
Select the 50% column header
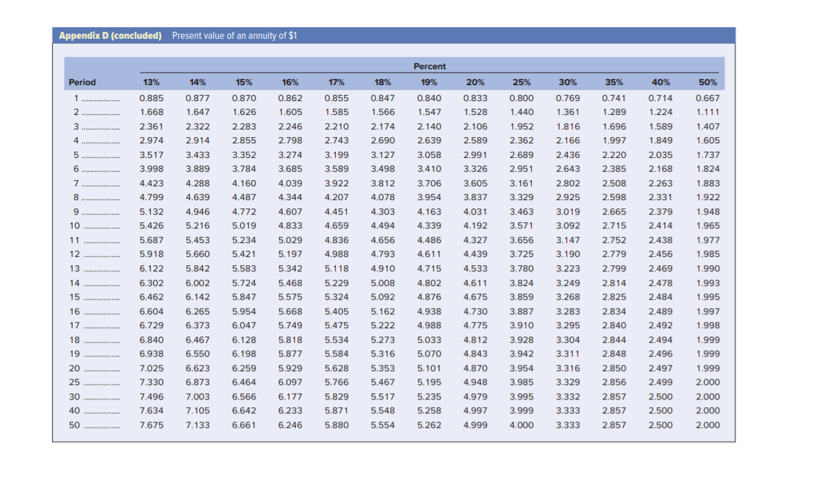tap(707, 82)
